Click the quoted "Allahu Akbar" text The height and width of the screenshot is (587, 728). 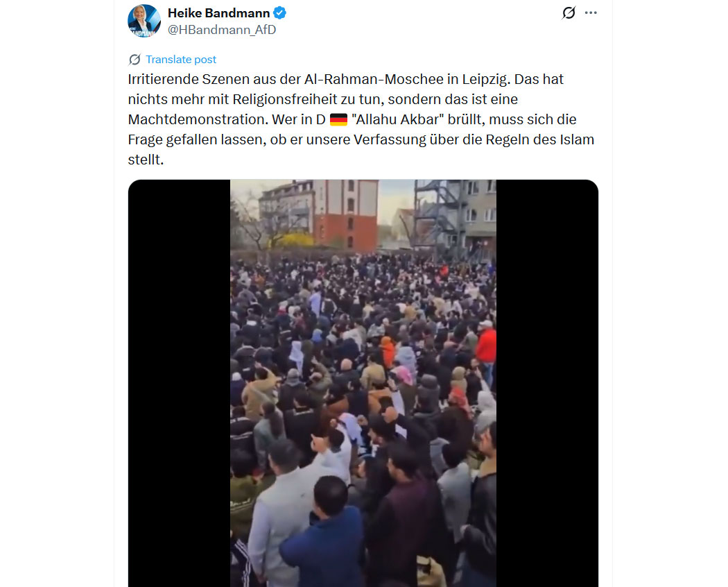(397, 119)
